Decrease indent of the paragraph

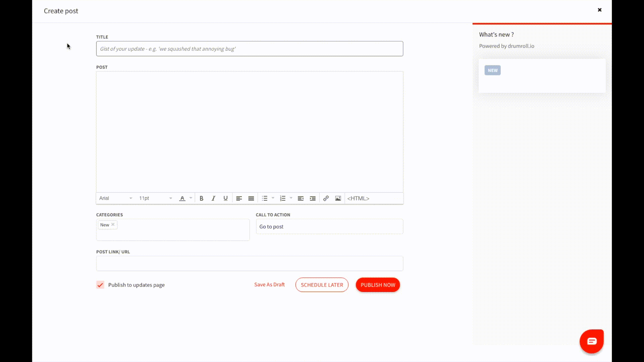301,198
